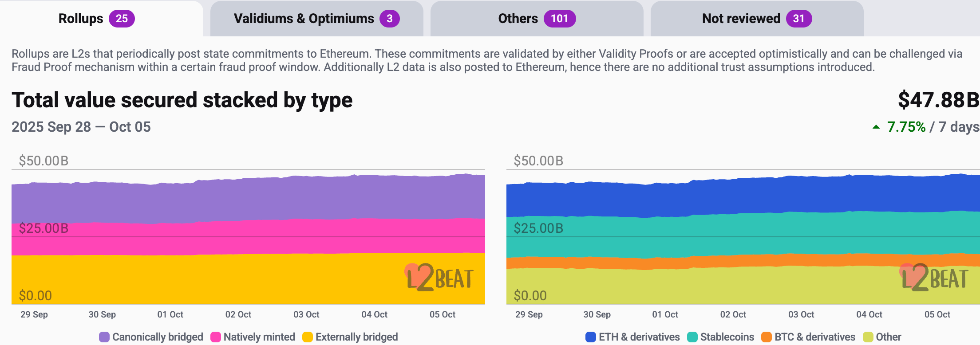Toggle Natively minted legend entry
This screenshot has height=345, width=980.
253,337
